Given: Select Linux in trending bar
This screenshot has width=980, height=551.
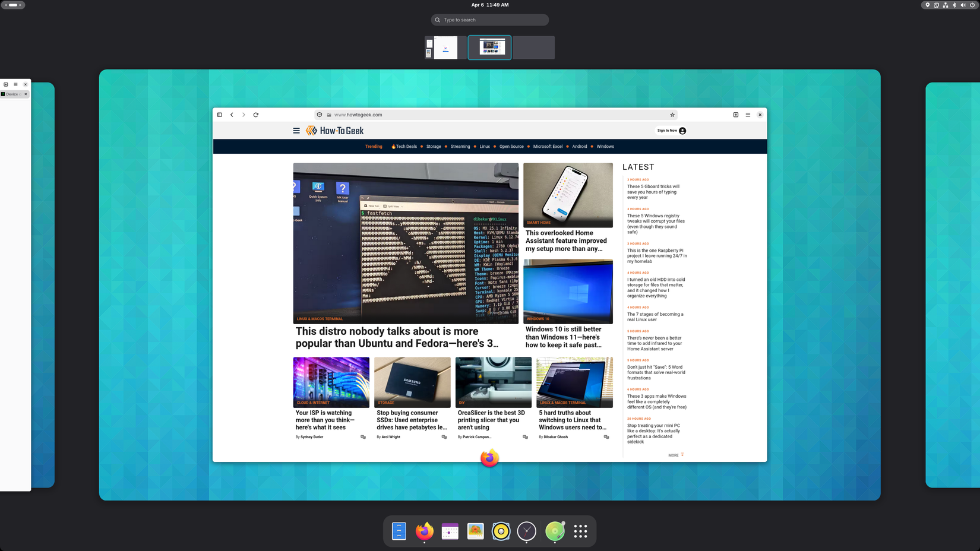Looking at the screenshot, I should (x=485, y=147).
